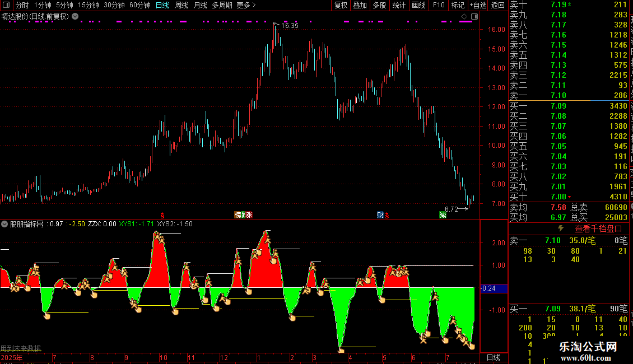Switch to 日线 daily chart
Image resolution: width=633 pixels, height=364 pixels.
click(x=162, y=5)
